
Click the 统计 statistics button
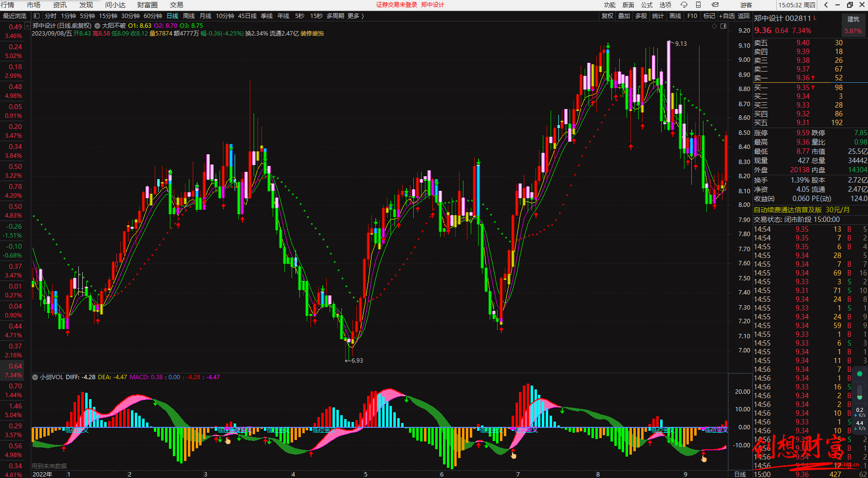pyautogui.click(x=658, y=16)
